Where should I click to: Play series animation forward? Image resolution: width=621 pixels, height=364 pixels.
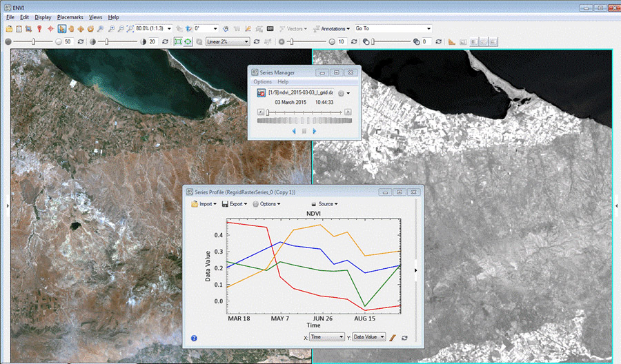pyautogui.click(x=315, y=130)
